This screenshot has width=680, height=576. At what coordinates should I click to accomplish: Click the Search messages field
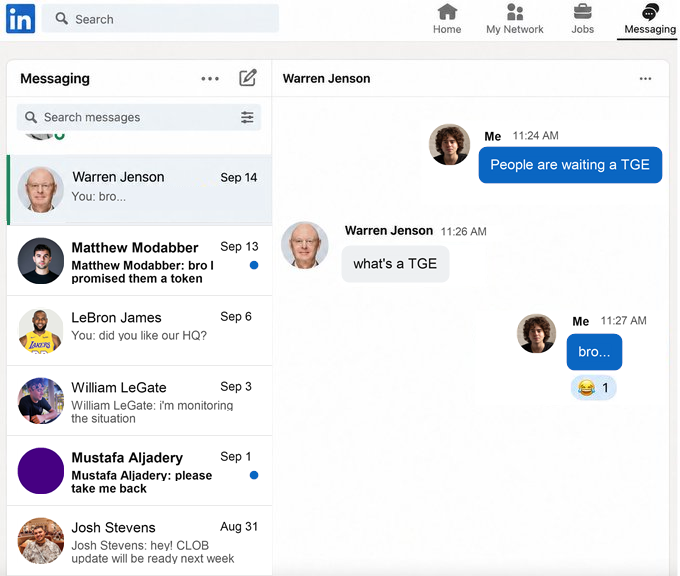(139, 117)
